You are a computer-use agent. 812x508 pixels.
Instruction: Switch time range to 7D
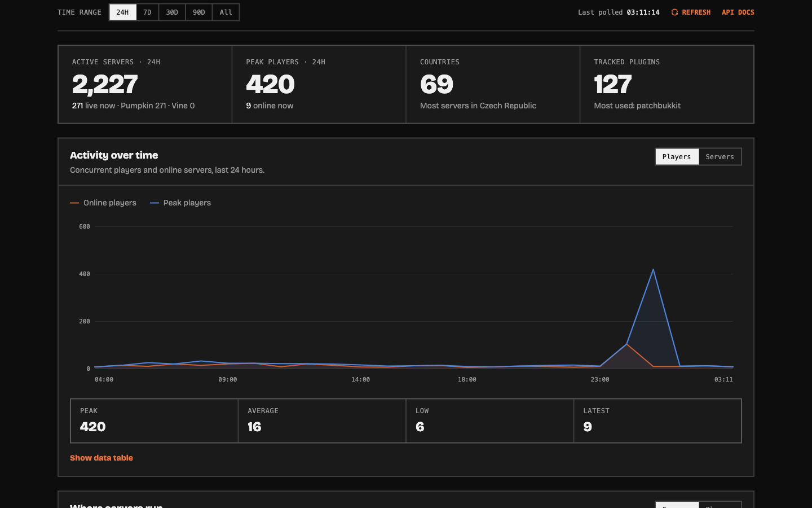point(147,12)
